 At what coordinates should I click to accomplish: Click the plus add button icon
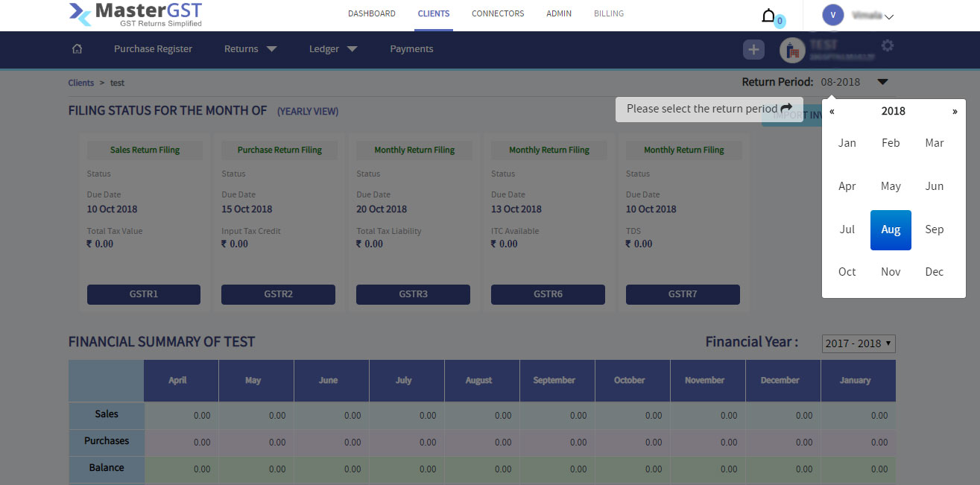click(x=753, y=49)
